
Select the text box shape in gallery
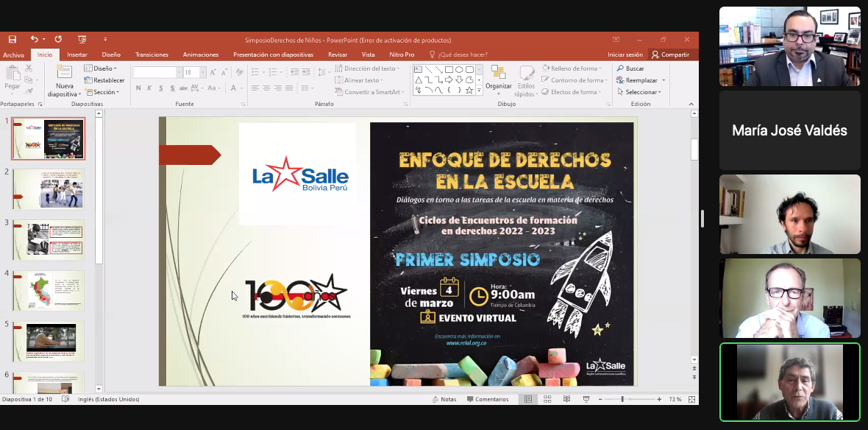[418, 69]
